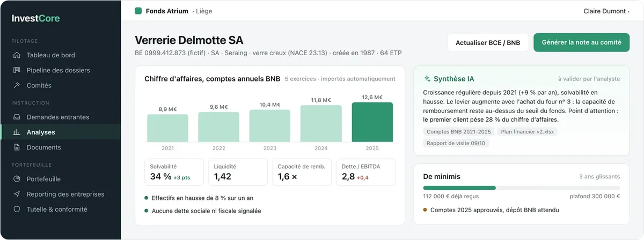Open Pipeline des dossiers
Screen dimensions: 644x240
pyautogui.click(x=61, y=70)
